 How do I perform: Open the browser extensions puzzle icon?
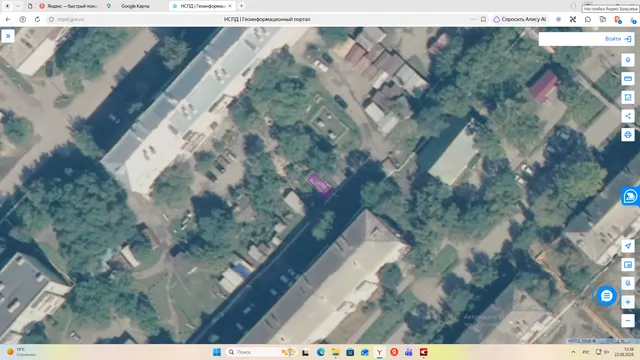[588, 19]
